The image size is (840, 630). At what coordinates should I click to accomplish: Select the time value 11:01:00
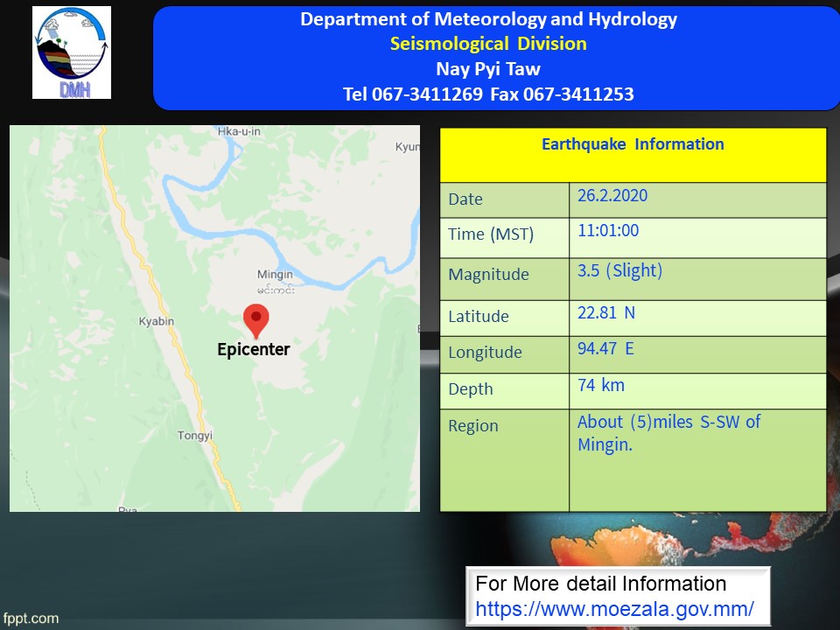click(x=608, y=231)
